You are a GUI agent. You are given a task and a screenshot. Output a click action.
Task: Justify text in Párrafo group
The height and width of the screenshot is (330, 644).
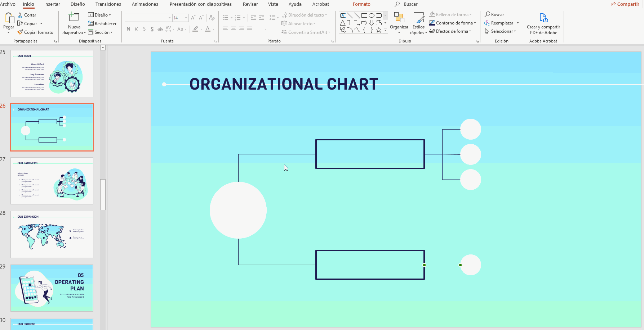pos(249,29)
